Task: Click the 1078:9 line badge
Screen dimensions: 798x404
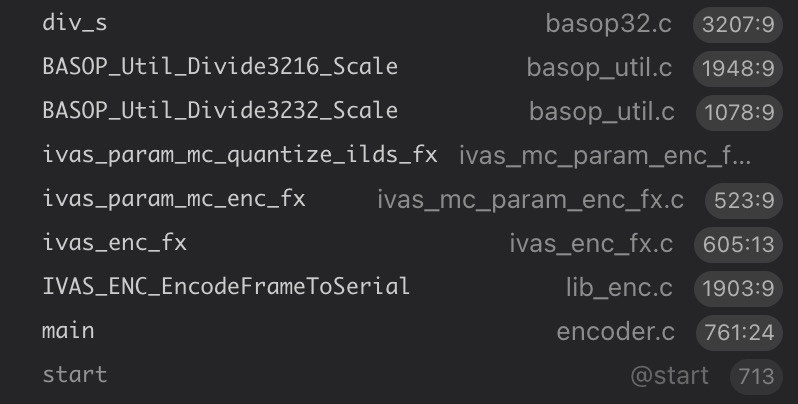Action: pos(735,112)
